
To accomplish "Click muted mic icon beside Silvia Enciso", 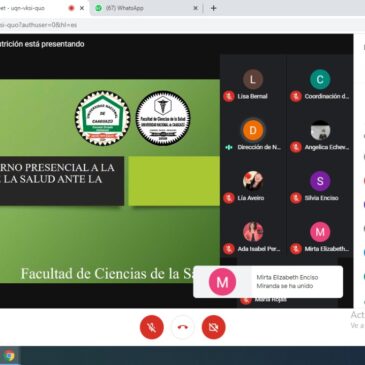I will [x=295, y=198].
